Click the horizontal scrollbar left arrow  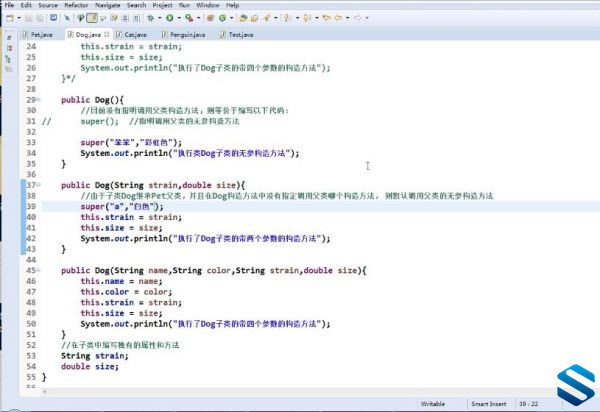coord(45,391)
